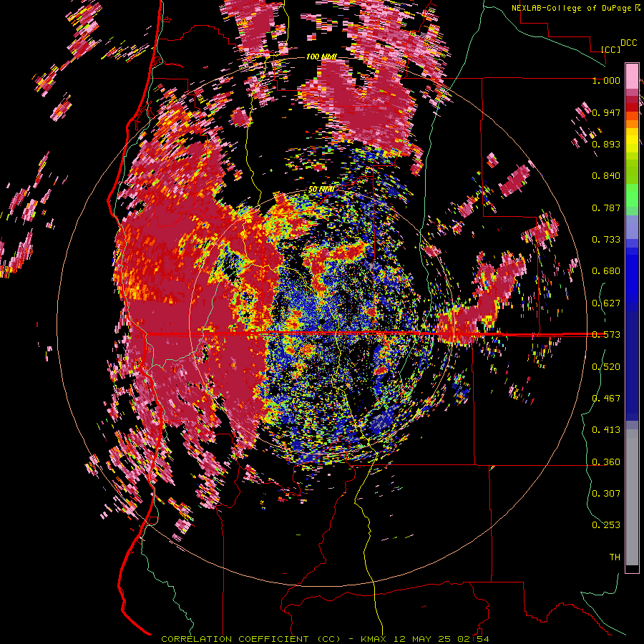
Task: Click the 0.253 scale label
Action: 606,525
